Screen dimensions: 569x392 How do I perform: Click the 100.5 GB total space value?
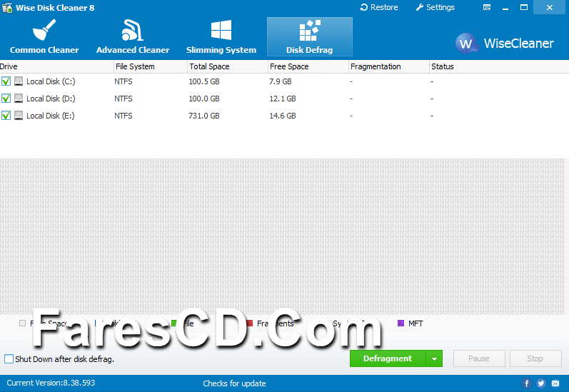coord(204,81)
